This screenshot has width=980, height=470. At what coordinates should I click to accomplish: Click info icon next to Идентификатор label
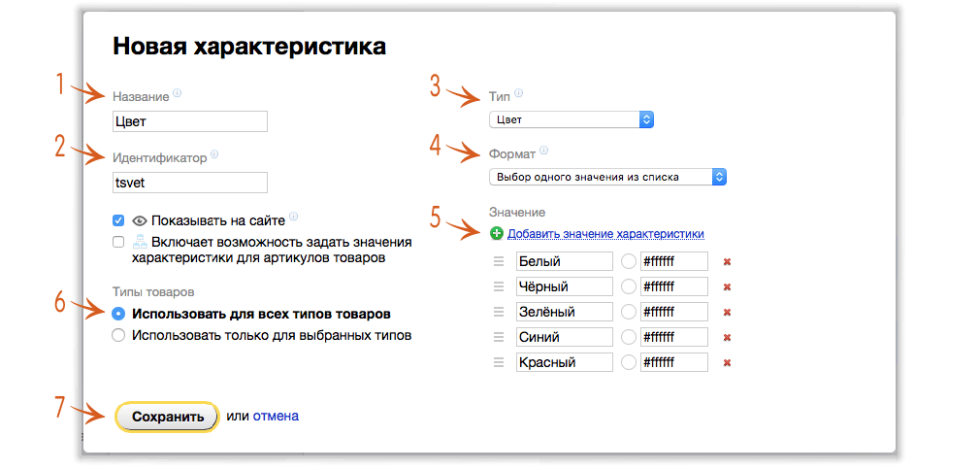215,154
